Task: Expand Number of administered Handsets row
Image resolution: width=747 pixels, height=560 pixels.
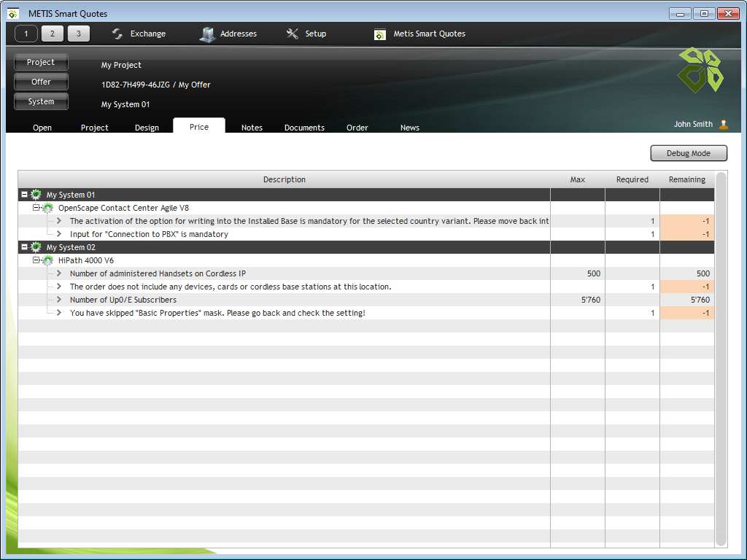Action: click(x=59, y=273)
